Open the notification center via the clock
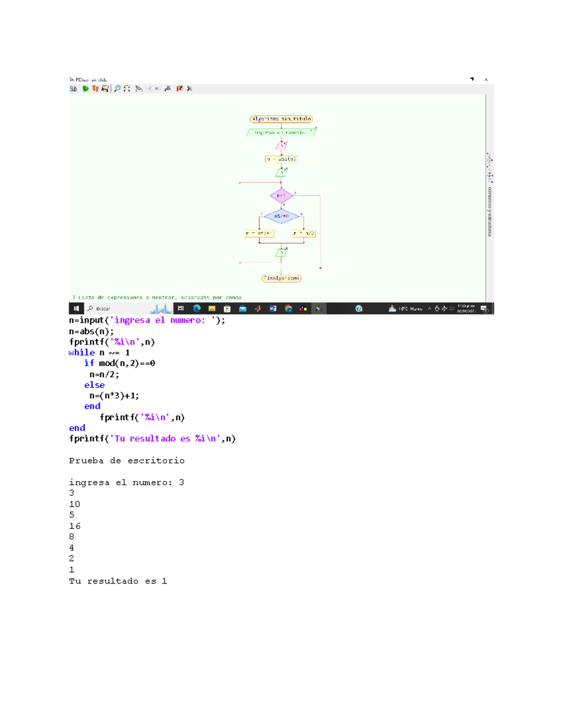The width and height of the screenshot is (563, 728). [x=466, y=308]
